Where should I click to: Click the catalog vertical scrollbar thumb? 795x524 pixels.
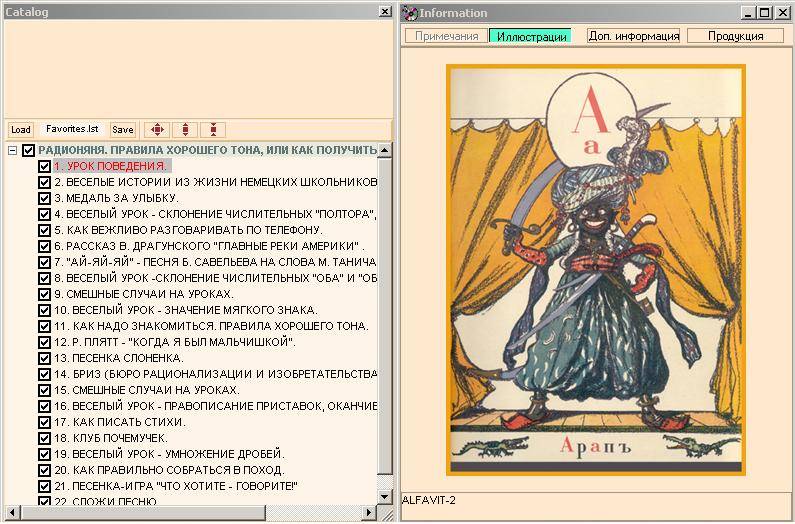[385, 316]
